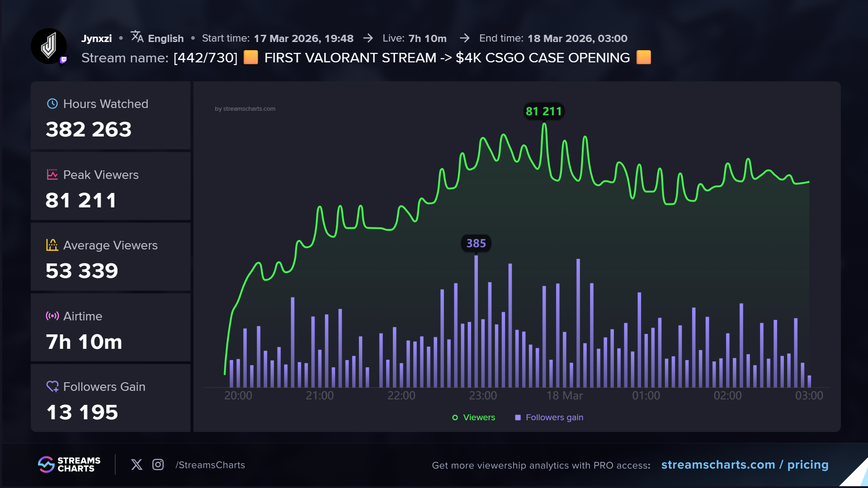Screen dimensions: 868x488
Task: Click the Peak Viewers value 81 211
Action: click(x=81, y=200)
